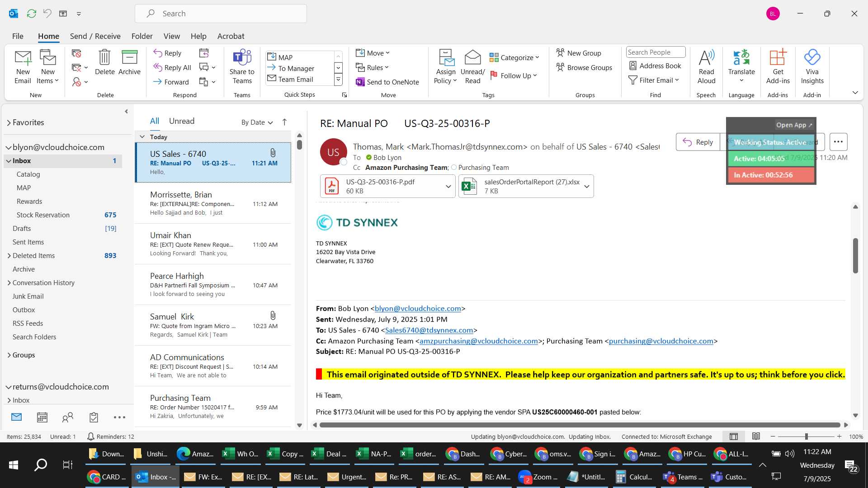Open Follow Up dropdown

514,75
